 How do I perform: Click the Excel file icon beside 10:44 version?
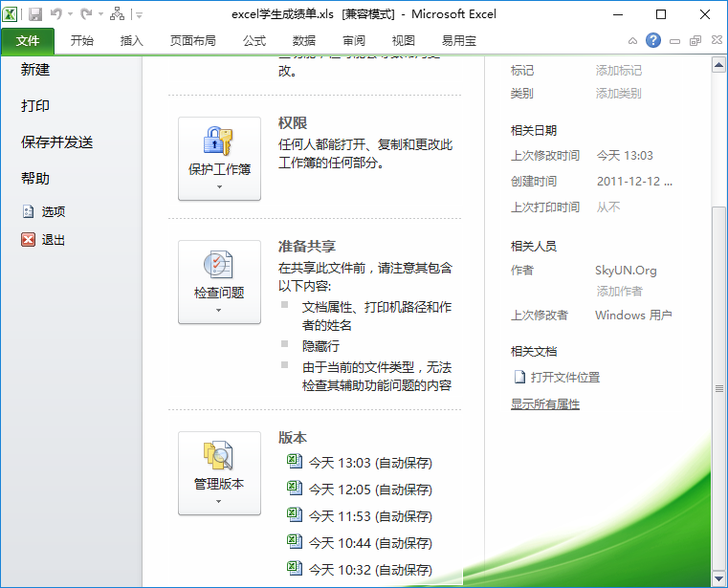pyautogui.click(x=295, y=541)
